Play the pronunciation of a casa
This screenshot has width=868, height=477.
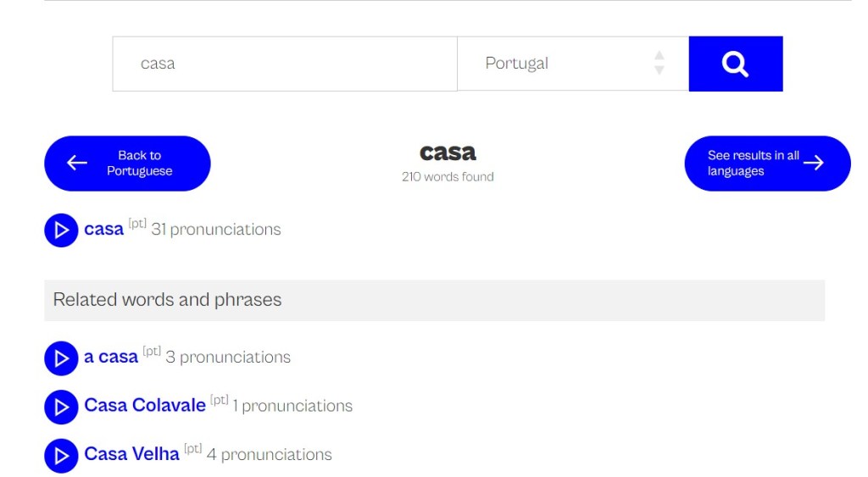point(61,358)
